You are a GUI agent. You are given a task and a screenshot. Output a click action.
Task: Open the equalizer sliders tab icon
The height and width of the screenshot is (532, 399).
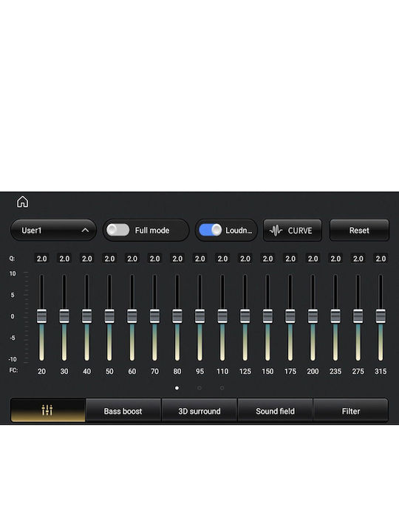tap(47, 410)
